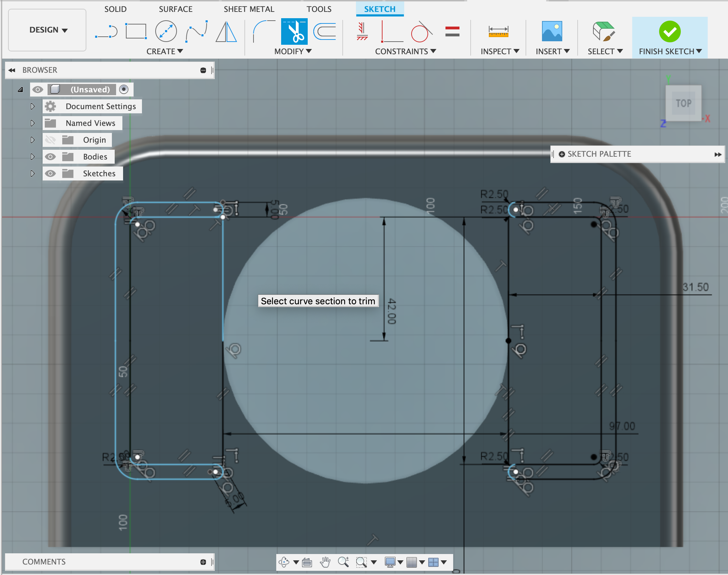The height and width of the screenshot is (575, 728).
Task: Select the Line tool icon
Action: (x=106, y=31)
